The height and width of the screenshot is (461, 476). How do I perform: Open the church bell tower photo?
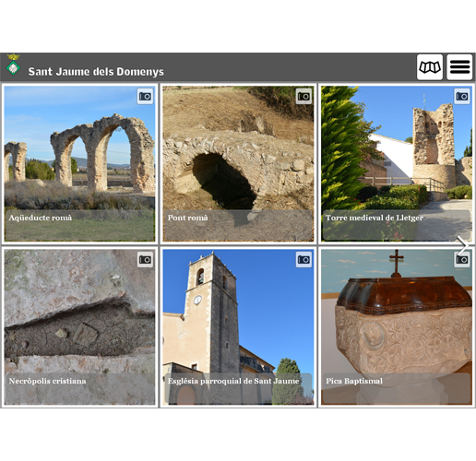pyautogui.click(x=238, y=327)
